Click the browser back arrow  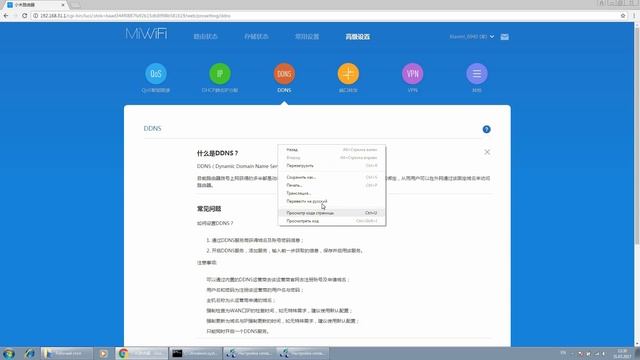(x=6, y=16)
